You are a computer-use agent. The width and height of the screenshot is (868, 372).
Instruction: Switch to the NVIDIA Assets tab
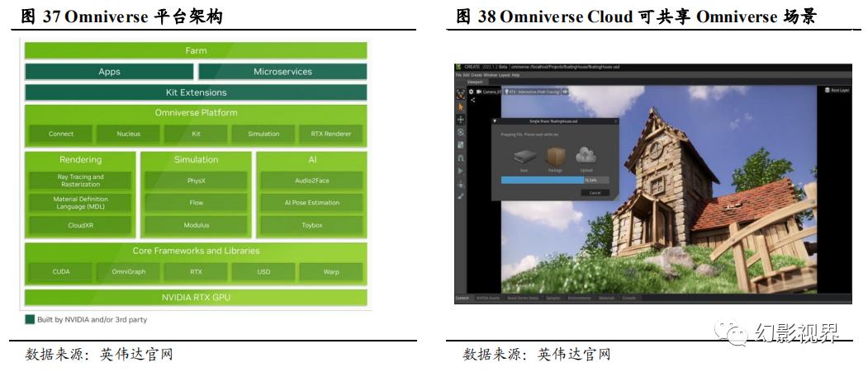coord(488,298)
